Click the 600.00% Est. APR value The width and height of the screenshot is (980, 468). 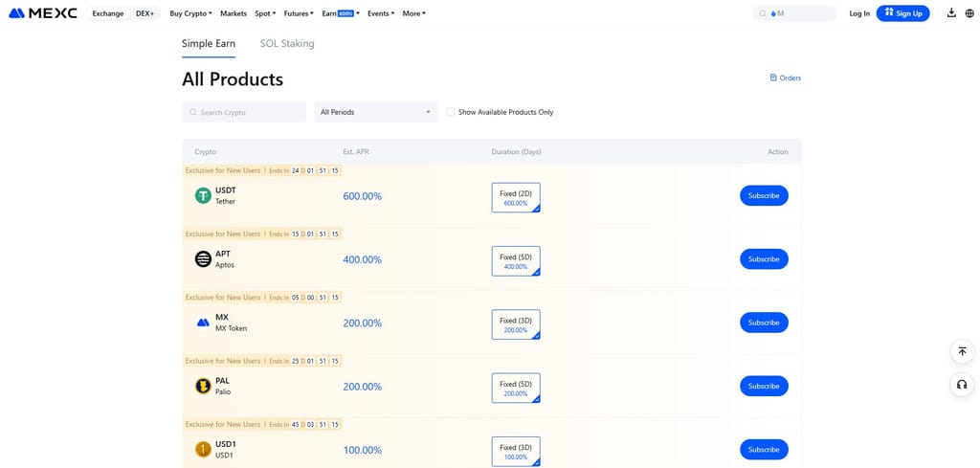coord(362,196)
